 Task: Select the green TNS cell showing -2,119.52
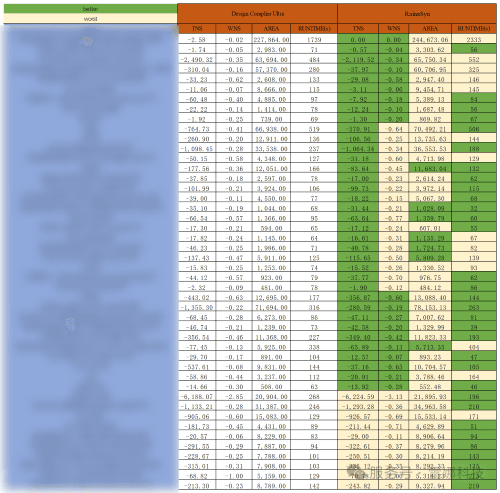pos(358,60)
